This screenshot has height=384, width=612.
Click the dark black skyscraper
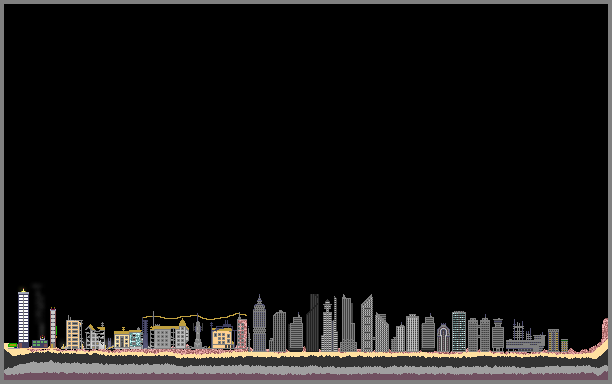(x=312, y=322)
